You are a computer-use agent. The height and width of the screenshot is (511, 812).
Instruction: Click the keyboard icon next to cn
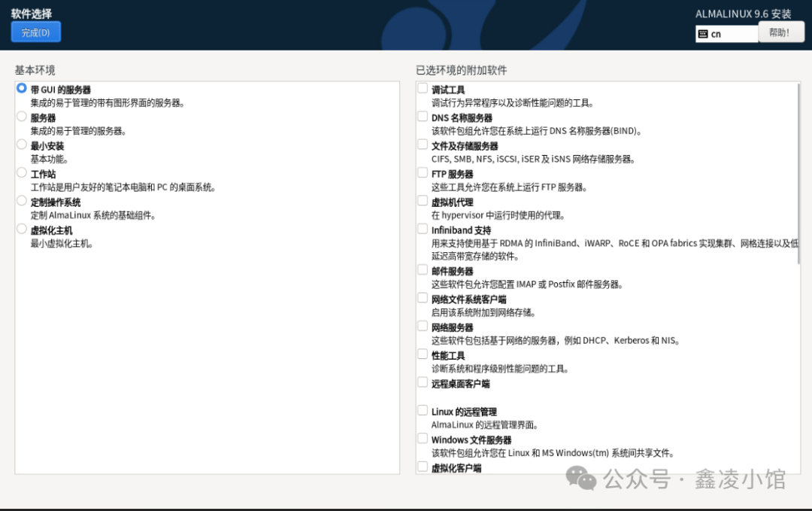pyautogui.click(x=705, y=33)
